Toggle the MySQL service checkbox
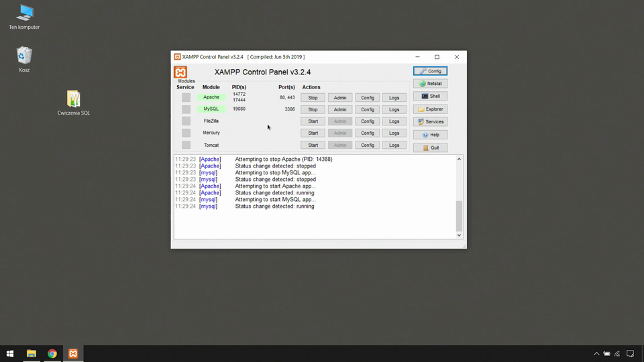 [x=186, y=109]
